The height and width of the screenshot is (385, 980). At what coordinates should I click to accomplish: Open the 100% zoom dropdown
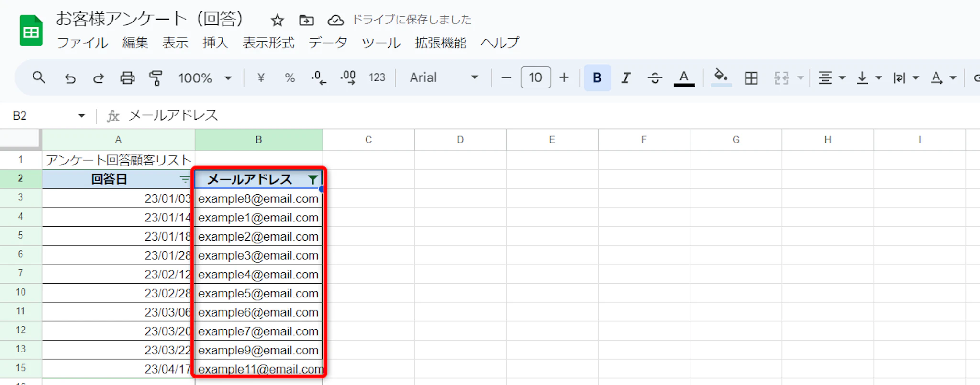coord(205,78)
